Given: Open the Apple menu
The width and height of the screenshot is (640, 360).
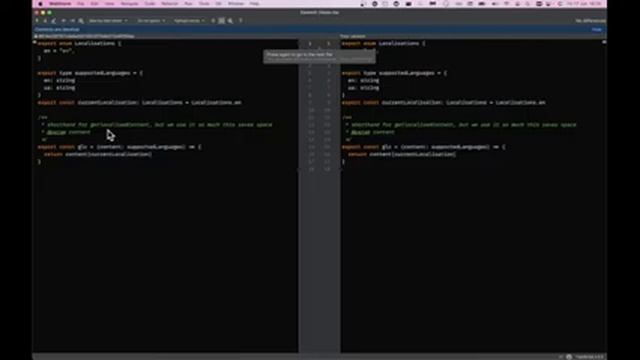Looking at the screenshot, I should click(40, 4).
